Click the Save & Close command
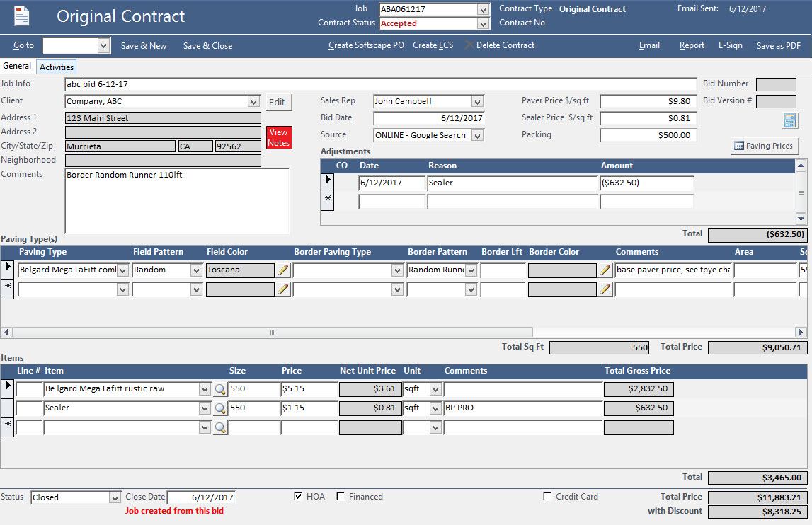Image resolution: width=812 pixels, height=525 pixels. coord(207,45)
